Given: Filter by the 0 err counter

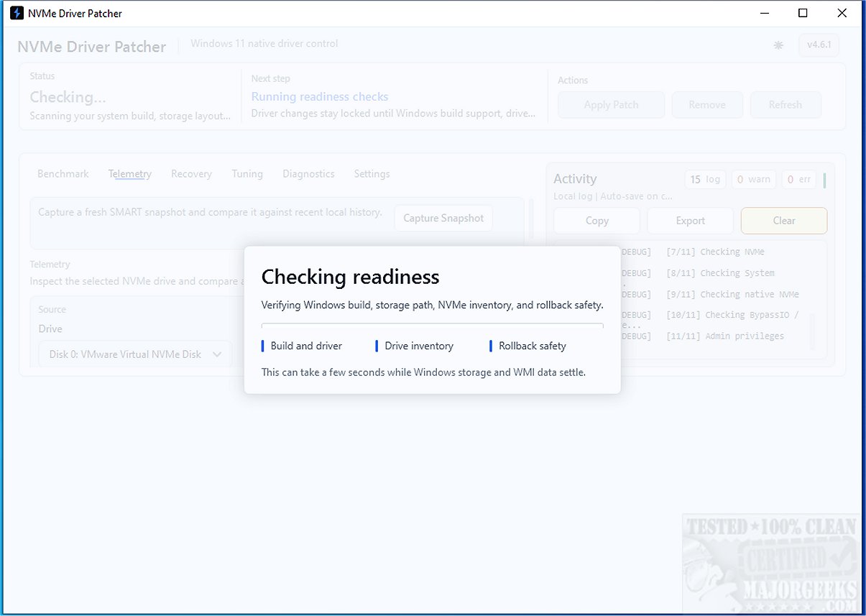Looking at the screenshot, I should [799, 180].
